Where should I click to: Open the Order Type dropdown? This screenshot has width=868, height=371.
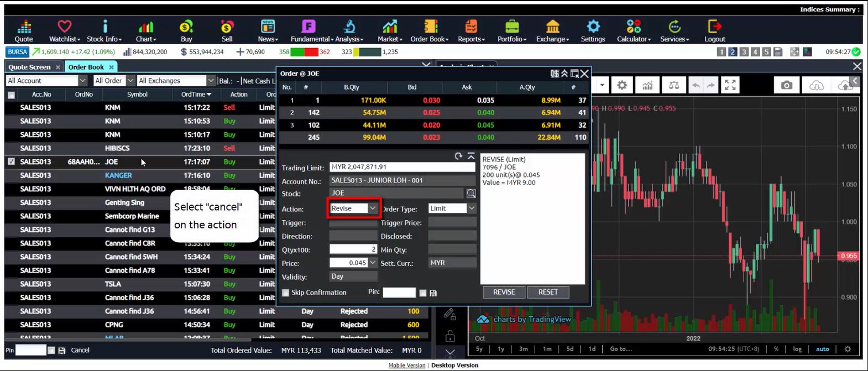click(452, 208)
